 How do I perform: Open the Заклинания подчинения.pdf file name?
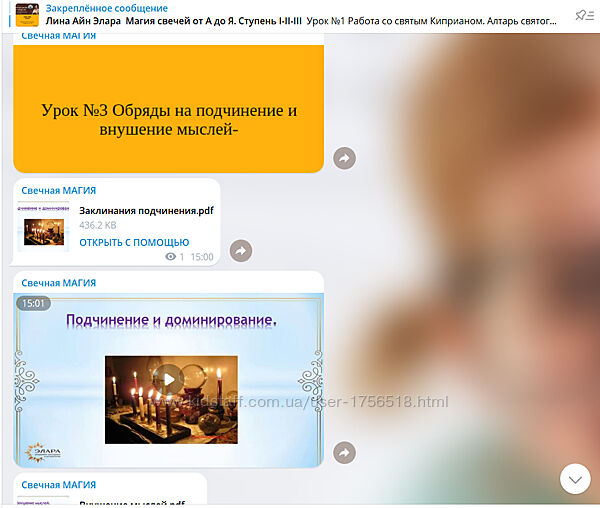coord(146,210)
